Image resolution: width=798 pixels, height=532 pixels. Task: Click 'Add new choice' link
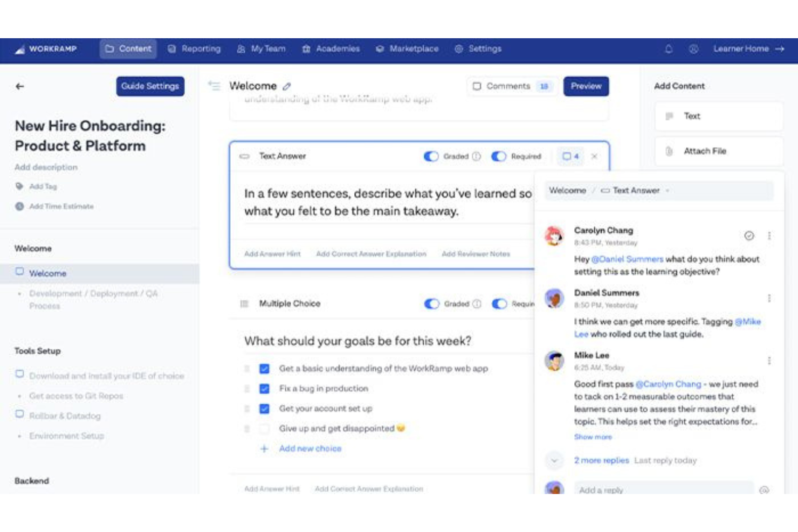[311, 448]
